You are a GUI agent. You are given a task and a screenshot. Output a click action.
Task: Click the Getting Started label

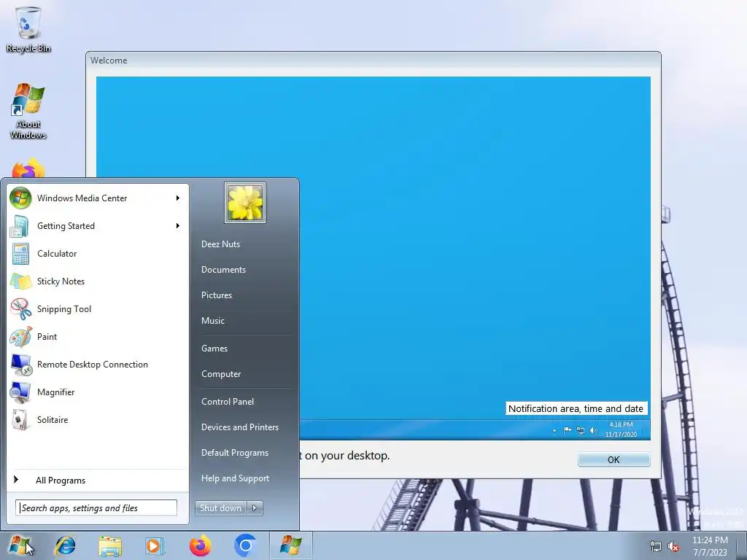66,226
